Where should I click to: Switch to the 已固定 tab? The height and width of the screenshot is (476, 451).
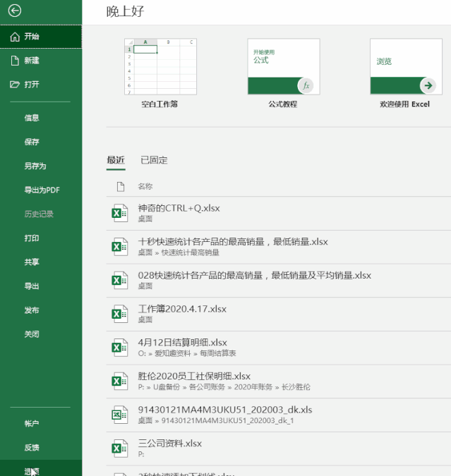(154, 160)
